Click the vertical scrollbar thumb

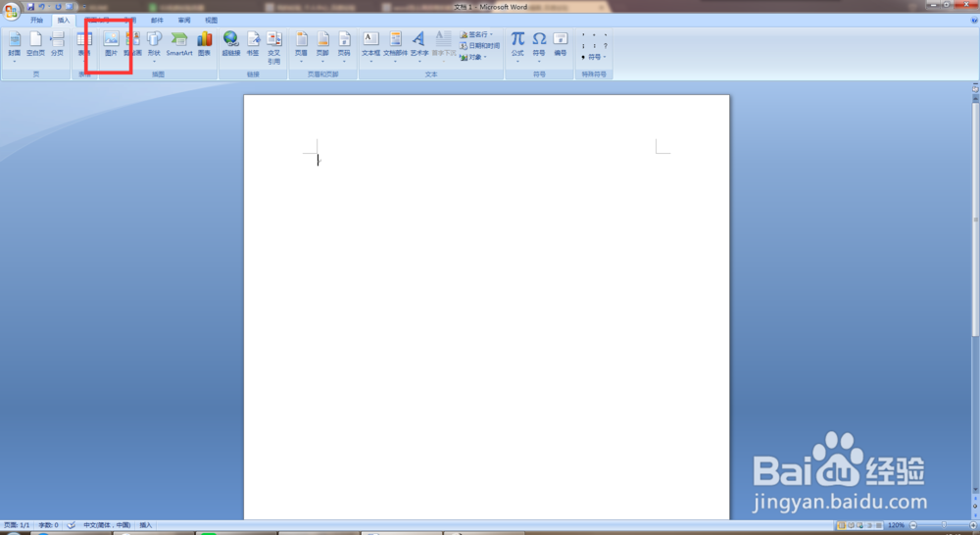(975, 219)
